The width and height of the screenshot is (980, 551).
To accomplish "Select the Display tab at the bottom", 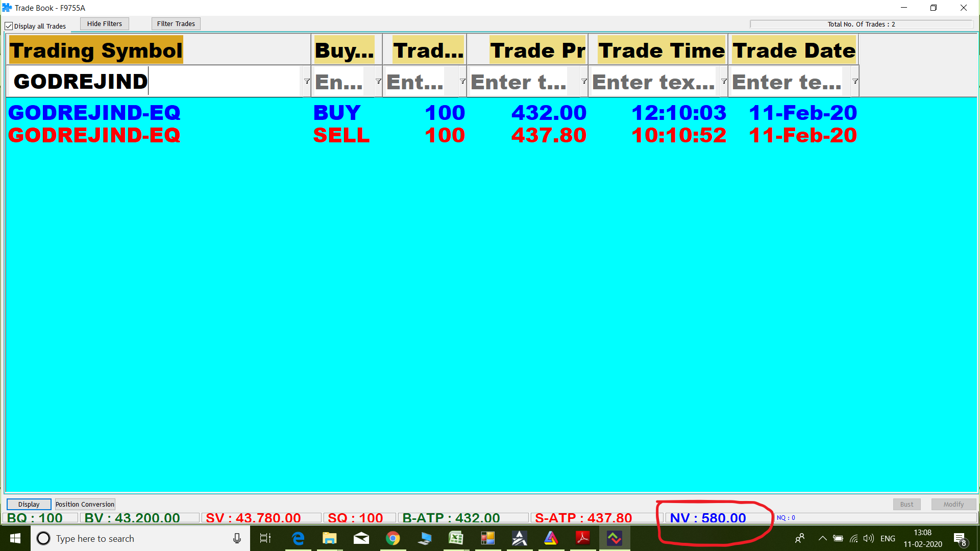I will click(29, 504).
